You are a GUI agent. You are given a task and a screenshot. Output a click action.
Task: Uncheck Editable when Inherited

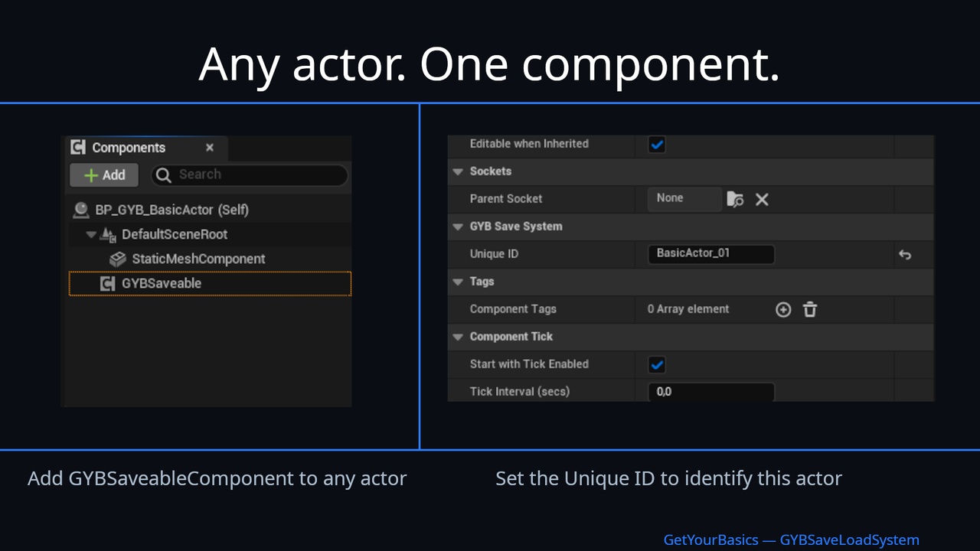coord(657,144)
